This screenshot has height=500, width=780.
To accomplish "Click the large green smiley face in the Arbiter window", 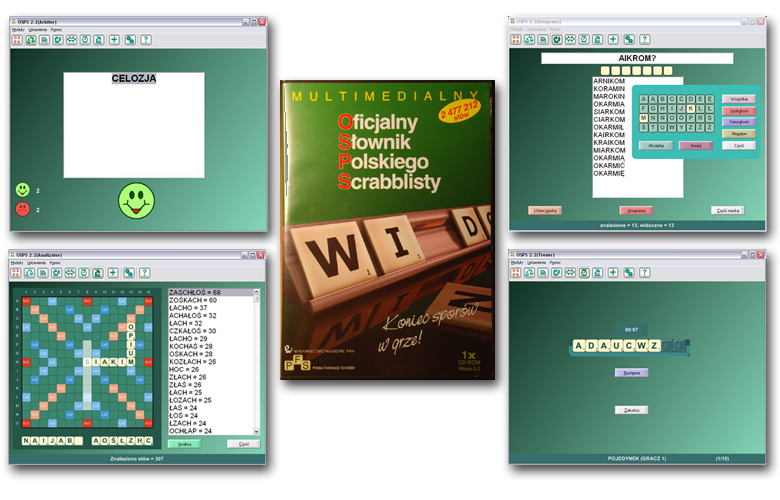I will click(x=136, y=200).
